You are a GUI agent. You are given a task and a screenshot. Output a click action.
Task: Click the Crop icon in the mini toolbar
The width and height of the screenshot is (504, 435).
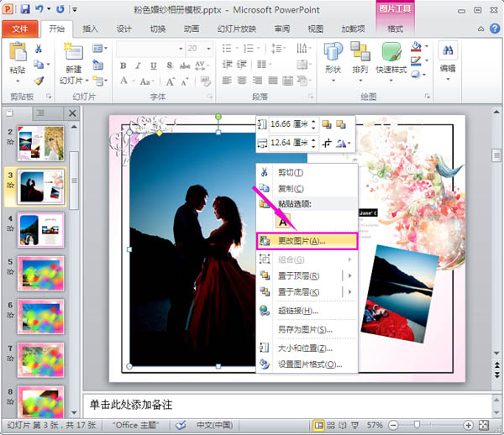(326, 144)
